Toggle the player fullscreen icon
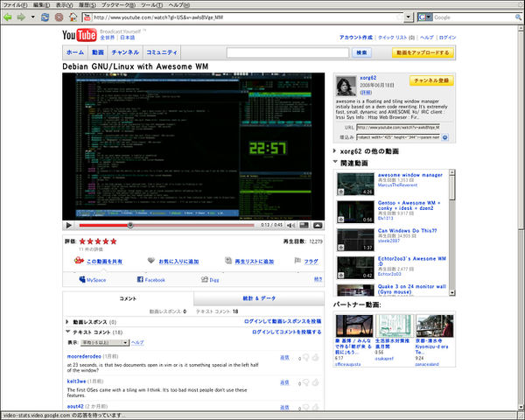 (x=318, y=225)
